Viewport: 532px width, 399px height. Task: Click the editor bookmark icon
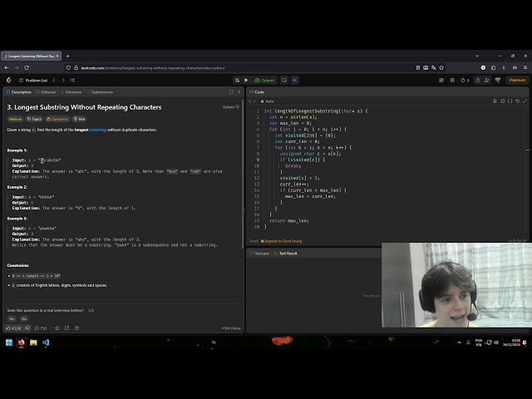(502, 101)
